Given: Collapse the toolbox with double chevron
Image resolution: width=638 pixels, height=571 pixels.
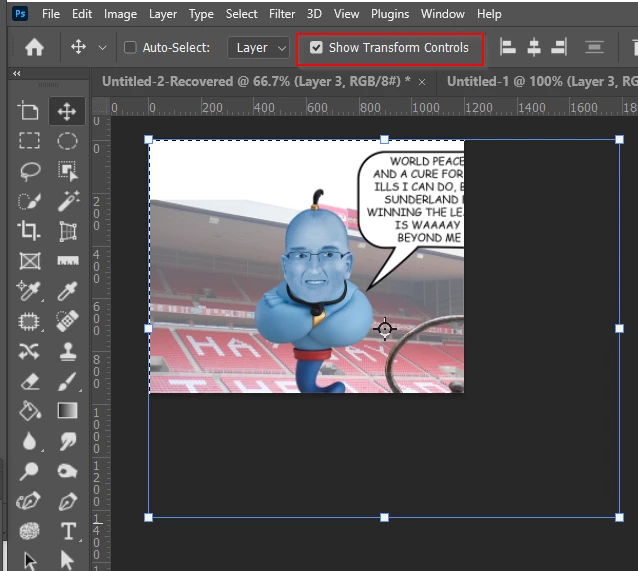Looking at the screenshot, I should pyautogui.click(x=17, y=73).
